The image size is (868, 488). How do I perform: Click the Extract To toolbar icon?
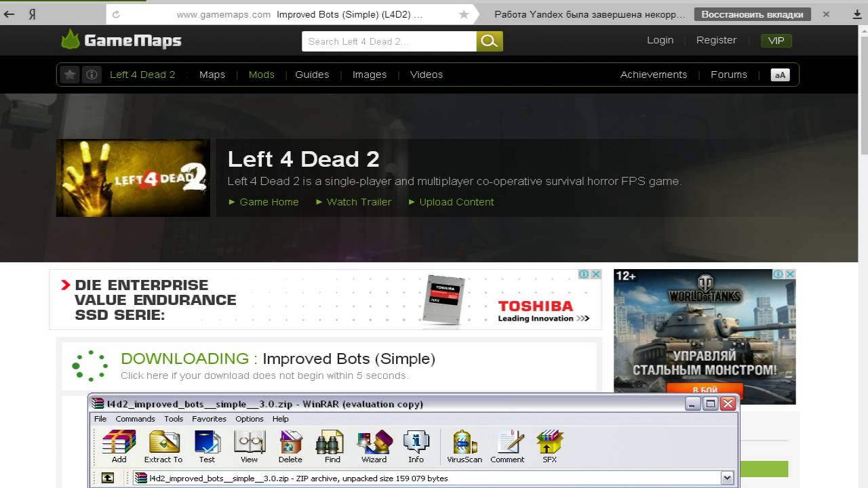point(163,447)
